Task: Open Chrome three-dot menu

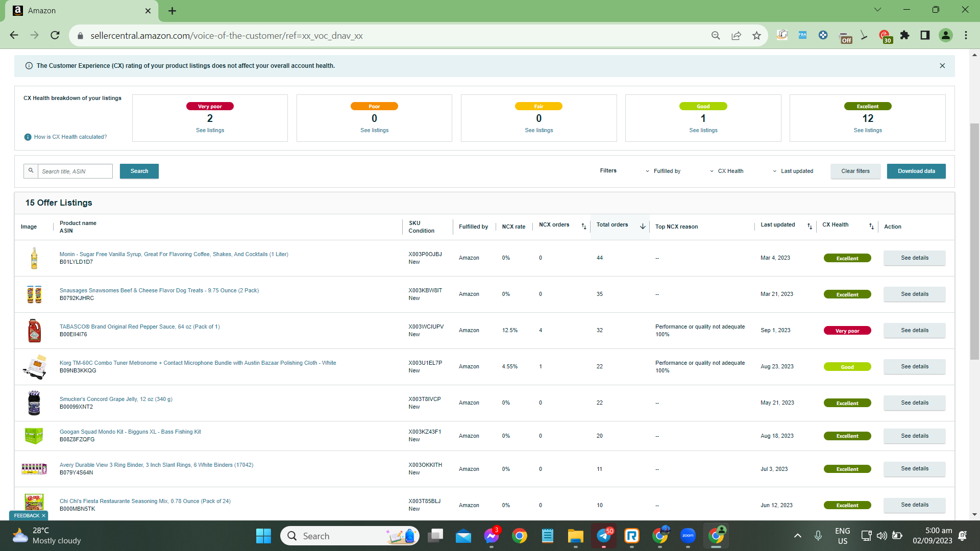Action: [966, 35]
